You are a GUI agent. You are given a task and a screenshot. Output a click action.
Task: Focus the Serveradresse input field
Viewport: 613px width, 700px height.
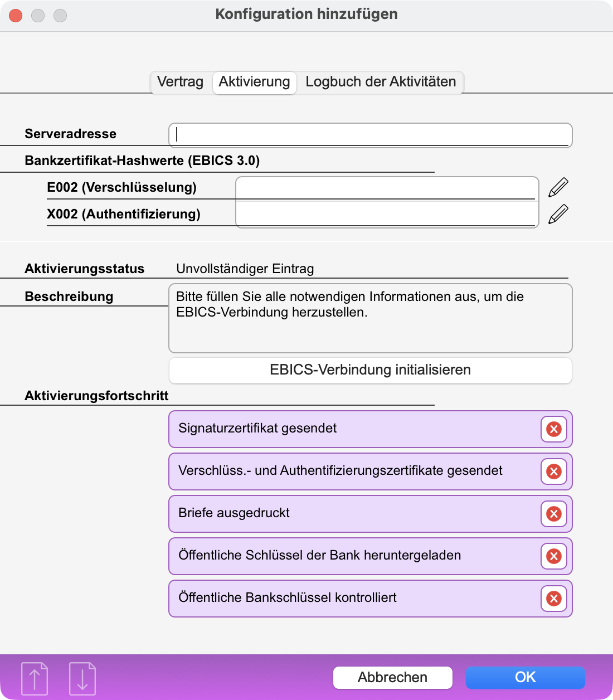click(x=370, y=135)
